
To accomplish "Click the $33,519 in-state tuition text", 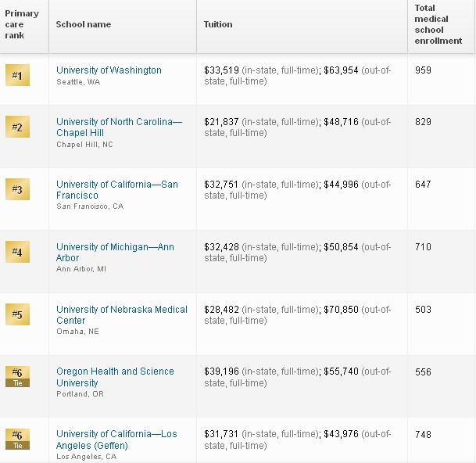I will point(221,70).
